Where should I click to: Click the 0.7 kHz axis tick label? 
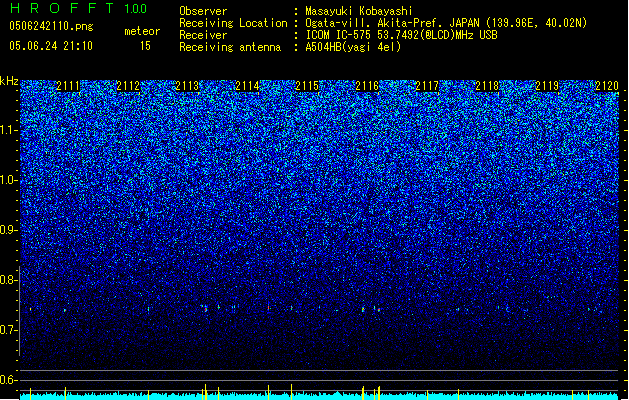9,330
